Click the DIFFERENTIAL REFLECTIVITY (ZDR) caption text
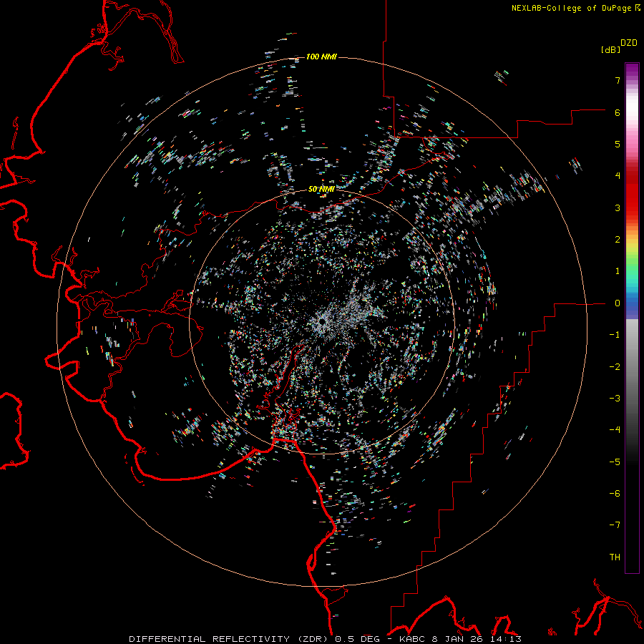Screen dimensions: 644x644 pyautogui.click(x=230, y=639)
